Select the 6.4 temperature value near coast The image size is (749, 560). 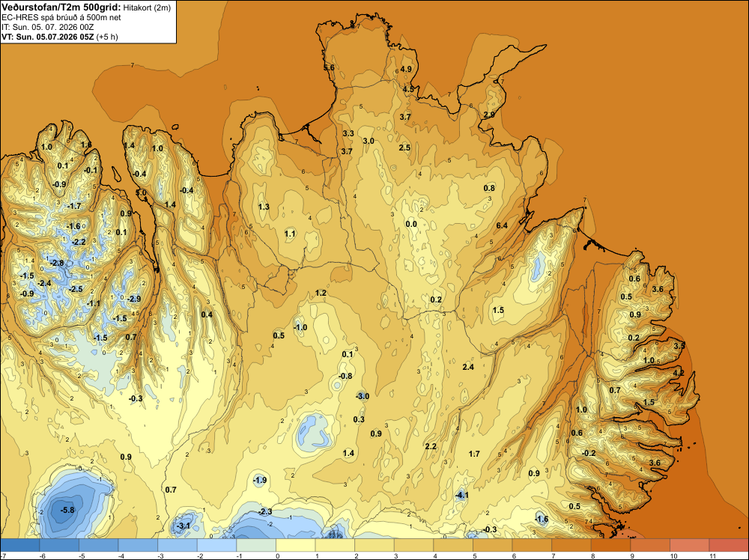(502, 225)
